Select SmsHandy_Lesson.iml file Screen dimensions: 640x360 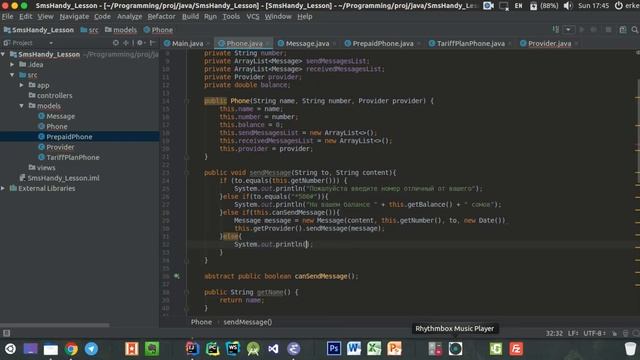(x=63, y=178)
